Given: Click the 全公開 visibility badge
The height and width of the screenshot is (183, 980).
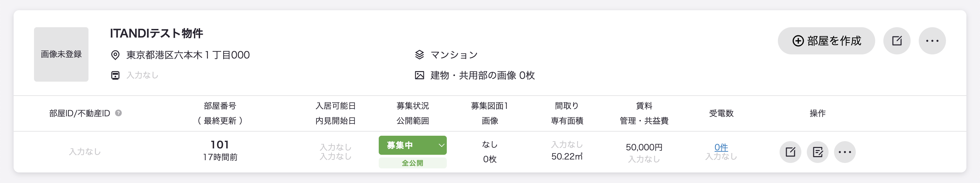Looking at the screenshot, I should pos(412,163).
